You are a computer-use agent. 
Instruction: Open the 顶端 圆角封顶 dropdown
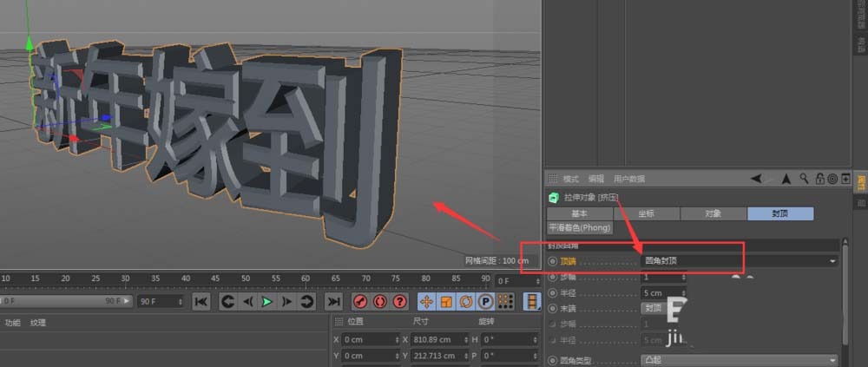pos(740,260)
